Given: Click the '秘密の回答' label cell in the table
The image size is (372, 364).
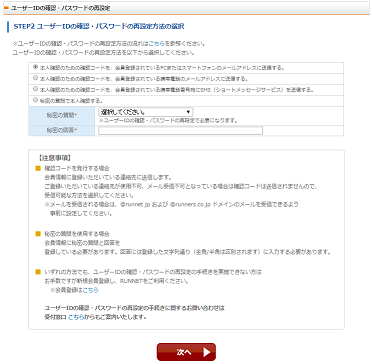Looking at the screenshot, I should click(62, 130).
